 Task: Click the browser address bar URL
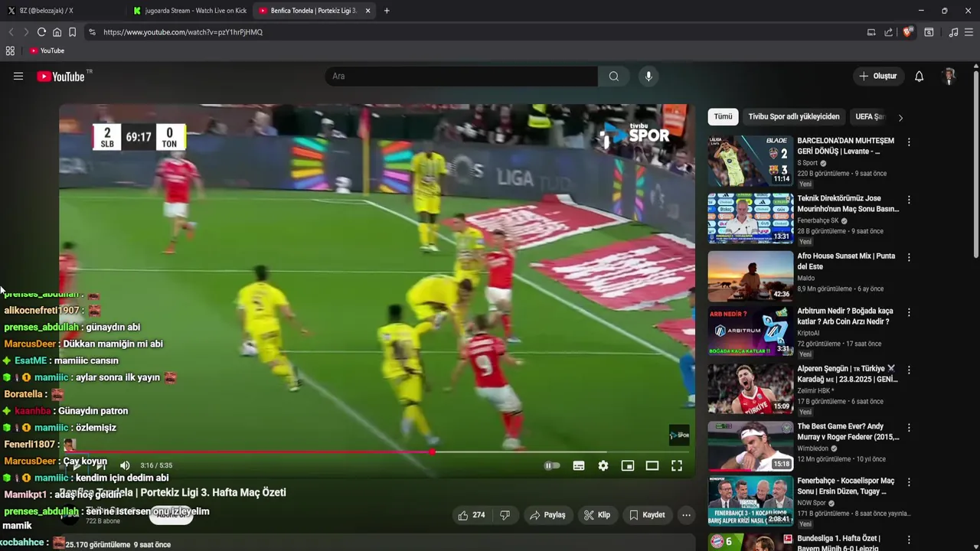click(x=183, y=32)
